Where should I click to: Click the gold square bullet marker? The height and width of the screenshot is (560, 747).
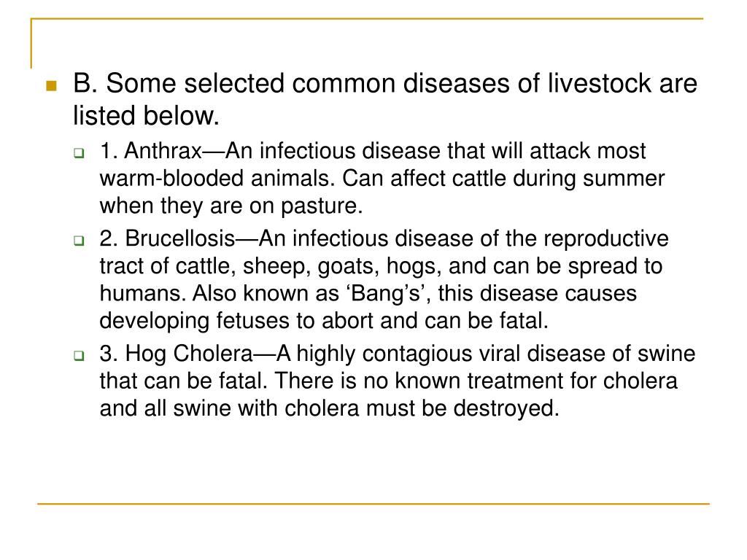pyautogui.click(x=52, y=86)
